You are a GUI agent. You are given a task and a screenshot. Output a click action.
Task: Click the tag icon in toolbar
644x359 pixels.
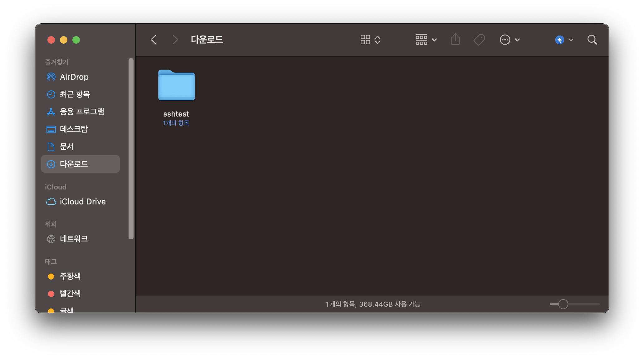[479, 40]
